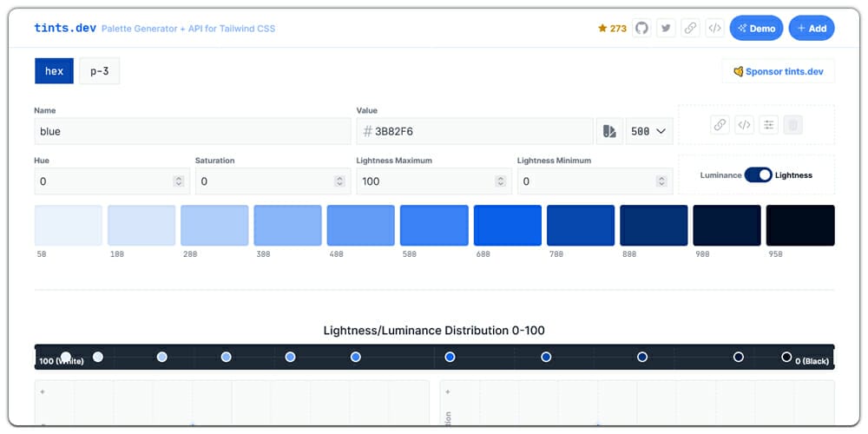The width and height of the screenshot is (868, 434).
Task: Expand the 500 shade dropdown
Action: [x=648, y=131]
